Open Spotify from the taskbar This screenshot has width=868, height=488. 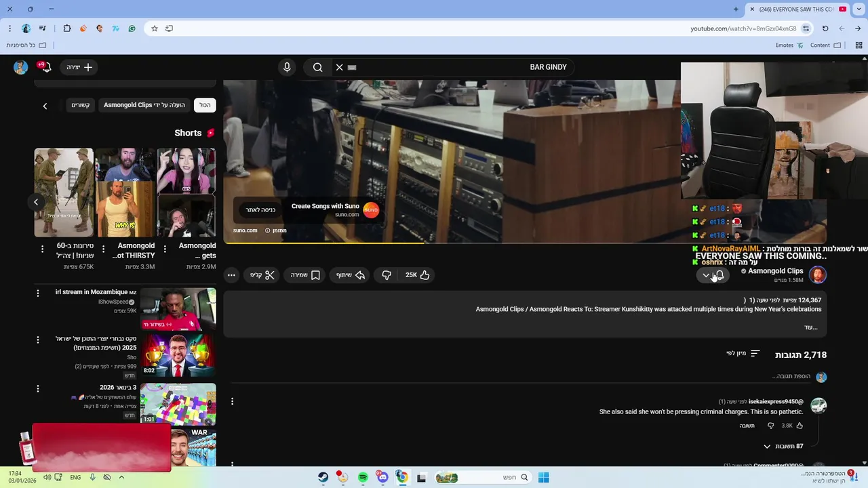pos(363,477)
